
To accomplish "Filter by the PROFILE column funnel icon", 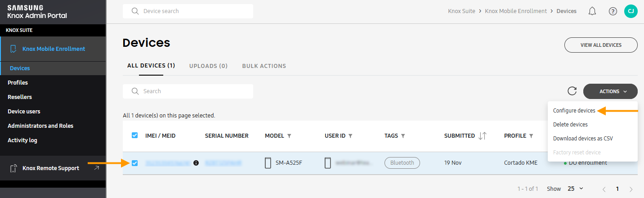I will tap(531, 136).
